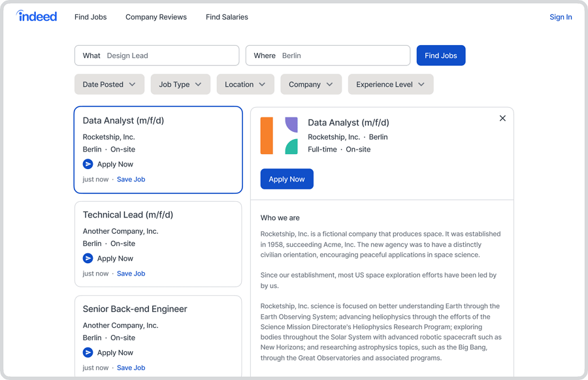Click Apply Now arrow icon on Senior Back-end Engineer card
Image resolution: width=588 pixels, height=380 pixels.
pyautogui.click(x=88, y=353)
